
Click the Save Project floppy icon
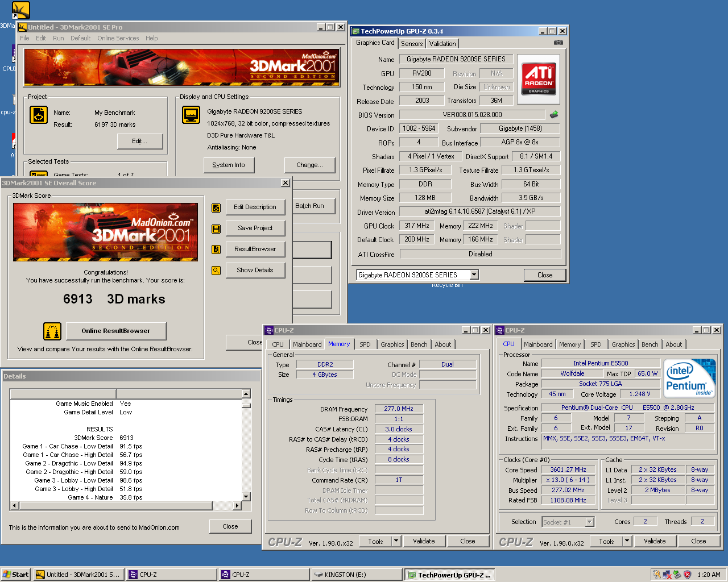click(x=216, y=228)
